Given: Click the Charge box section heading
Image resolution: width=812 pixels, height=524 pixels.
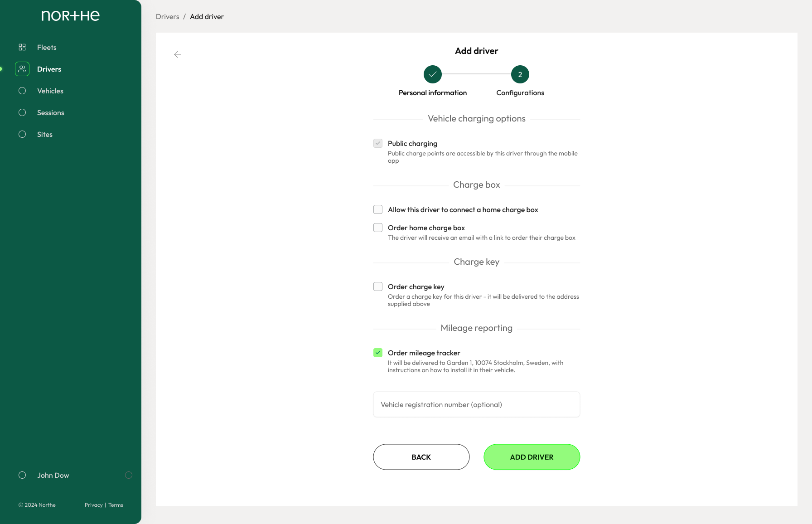Looking at the screenshot, I should pos(477,184).
